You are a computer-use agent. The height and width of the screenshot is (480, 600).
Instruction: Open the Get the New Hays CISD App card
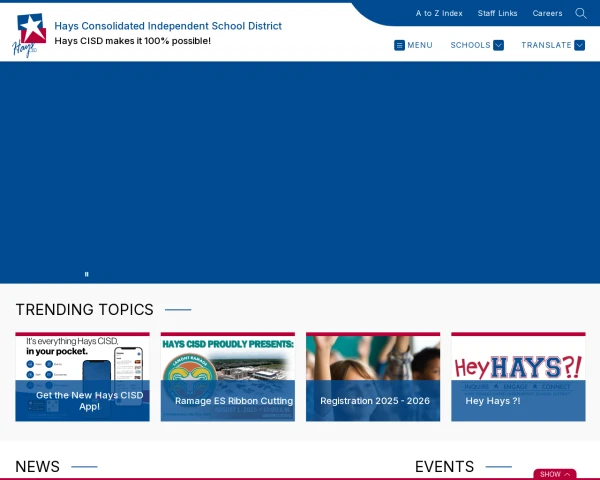82,377
